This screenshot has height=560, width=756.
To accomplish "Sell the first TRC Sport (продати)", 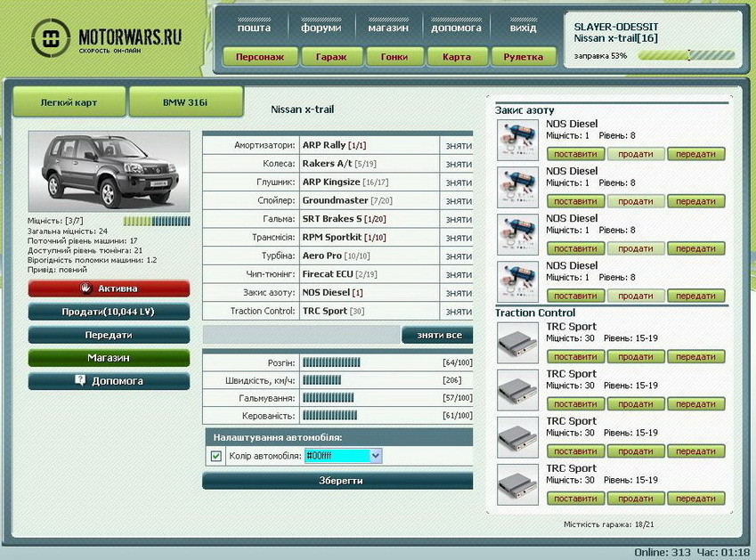I will pyautogui.click(x=636, y=357).
